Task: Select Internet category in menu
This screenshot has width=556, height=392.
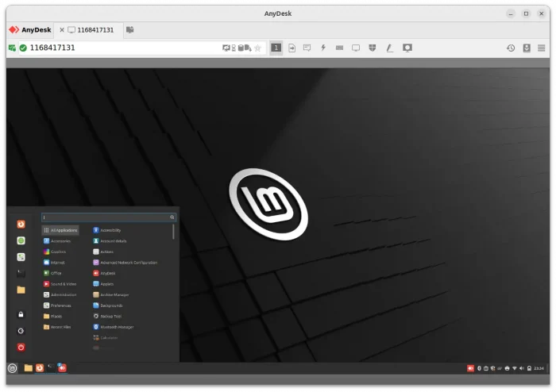Action: coord(54,263)
